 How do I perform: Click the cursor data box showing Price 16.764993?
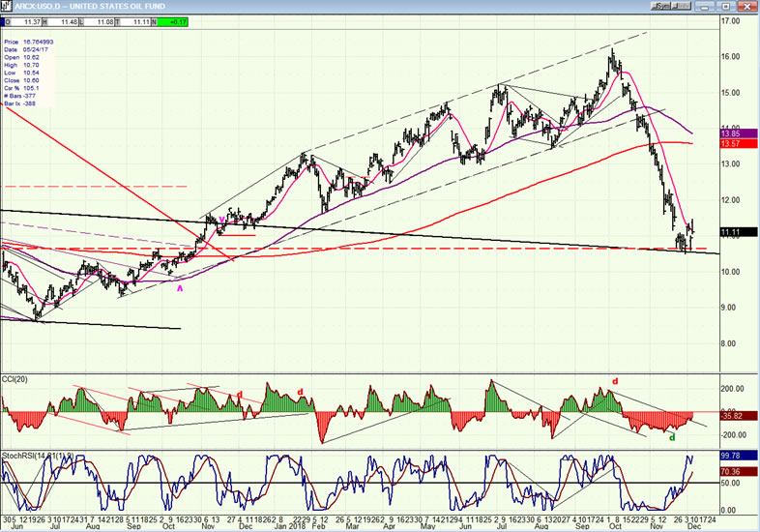point(29,73)
